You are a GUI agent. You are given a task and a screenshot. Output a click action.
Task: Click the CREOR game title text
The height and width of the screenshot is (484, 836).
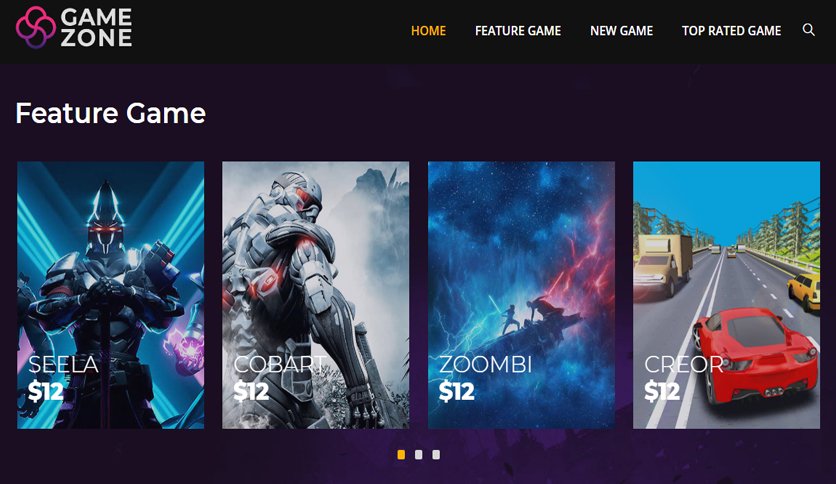684,365
